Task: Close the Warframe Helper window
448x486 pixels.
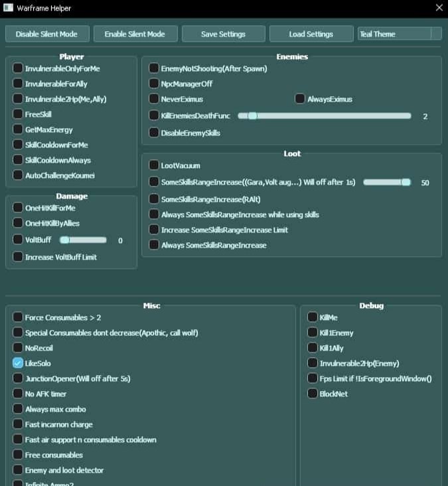Action: (439, 8)
